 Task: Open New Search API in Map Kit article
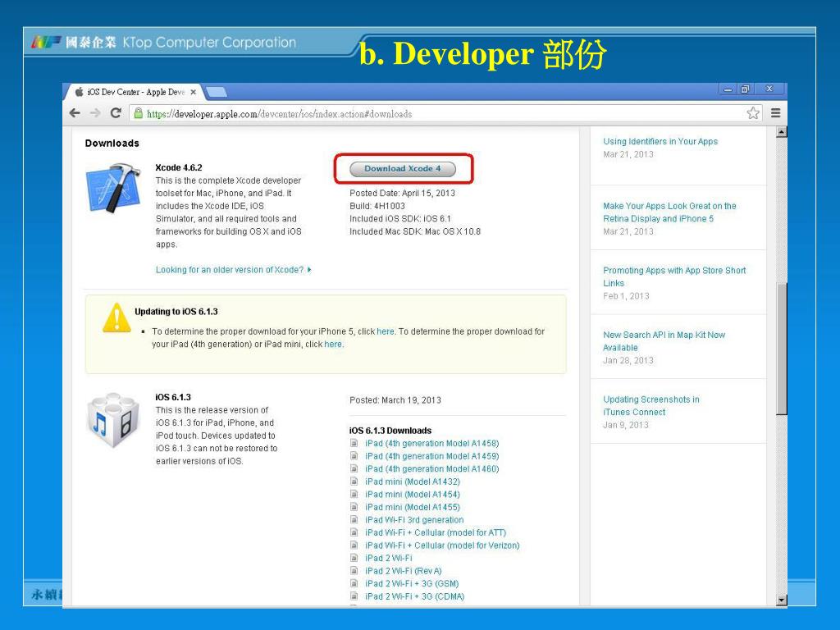coord(664,341)
